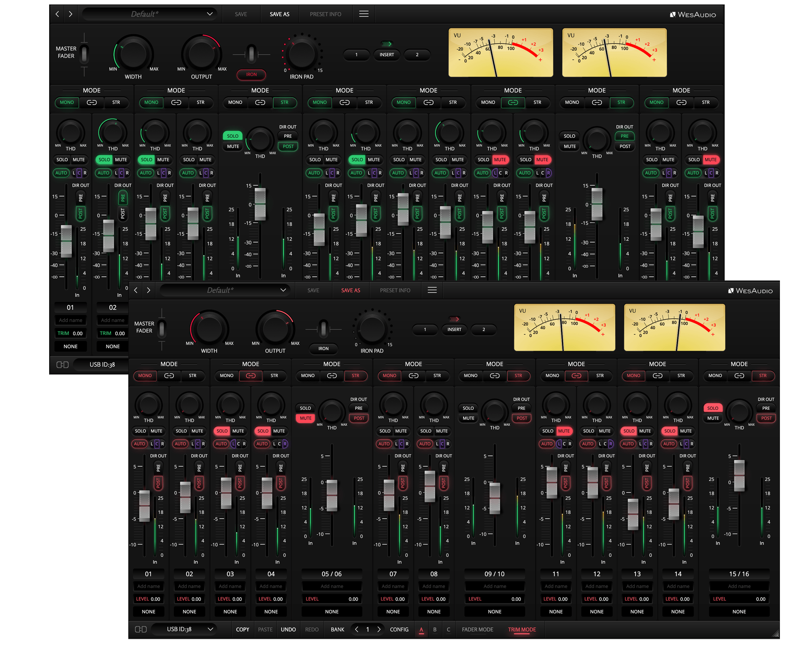Click link icon in first red MODE group
The width and height of the screenshot is (812, 646).
point(169,376)
